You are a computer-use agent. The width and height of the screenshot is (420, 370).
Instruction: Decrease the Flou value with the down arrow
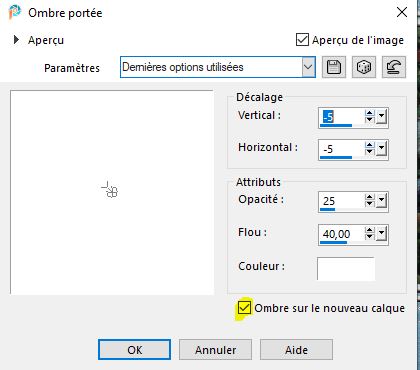click(369, 236)
